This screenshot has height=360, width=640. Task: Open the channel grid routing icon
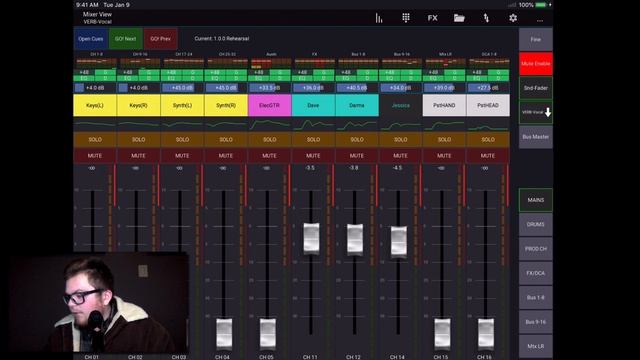406,18
